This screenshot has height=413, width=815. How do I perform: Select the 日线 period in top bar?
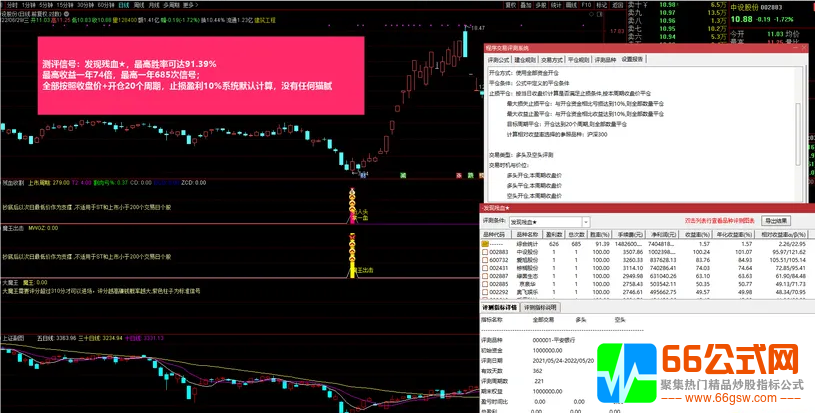(x=123, y=5)
